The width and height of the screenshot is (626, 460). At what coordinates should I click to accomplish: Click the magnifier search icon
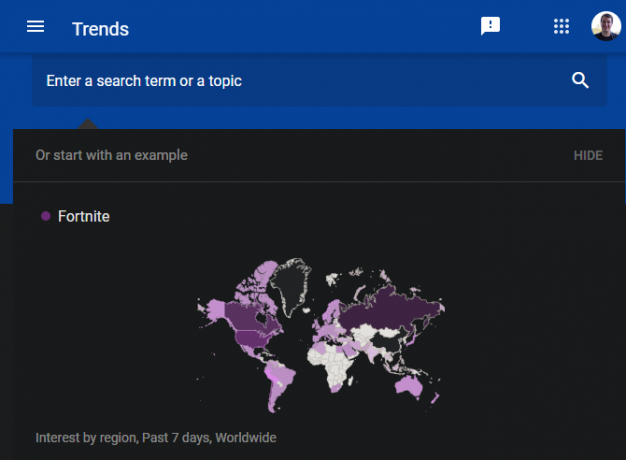pyautogui.click(x=580, y=80)
